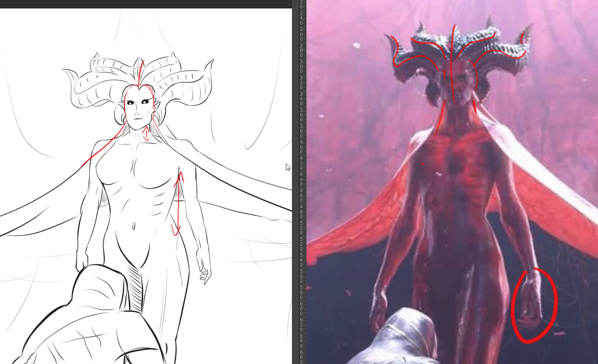The height and width of the screenshot is (364, 598).
Task: Click the 400 mark on the vertical ruler
Action: tap(301, 147)
